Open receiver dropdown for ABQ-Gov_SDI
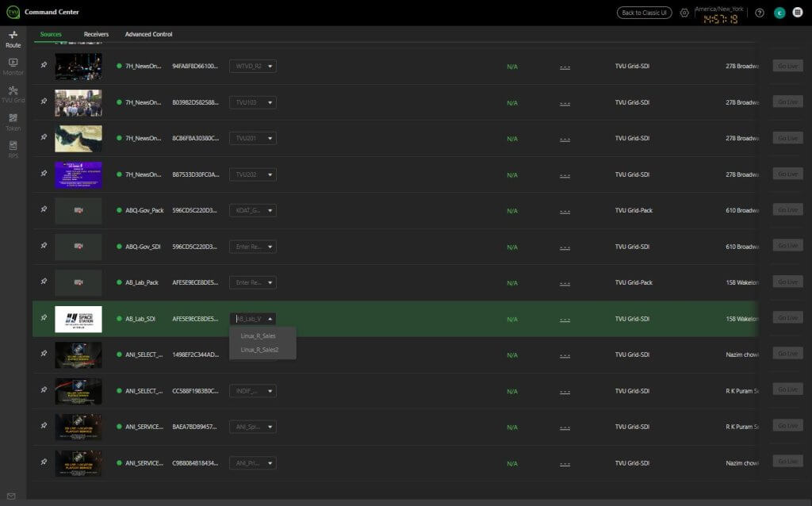 (253, 247)
